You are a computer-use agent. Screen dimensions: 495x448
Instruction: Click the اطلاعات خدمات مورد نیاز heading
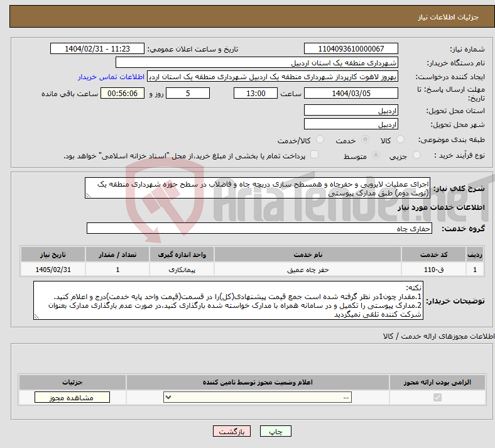click(441, 207)
